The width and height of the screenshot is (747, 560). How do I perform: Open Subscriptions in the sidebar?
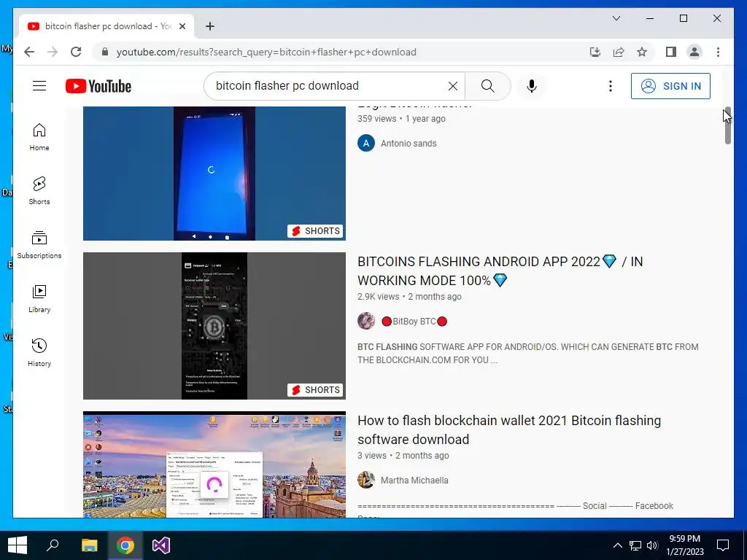click(39, 245)
